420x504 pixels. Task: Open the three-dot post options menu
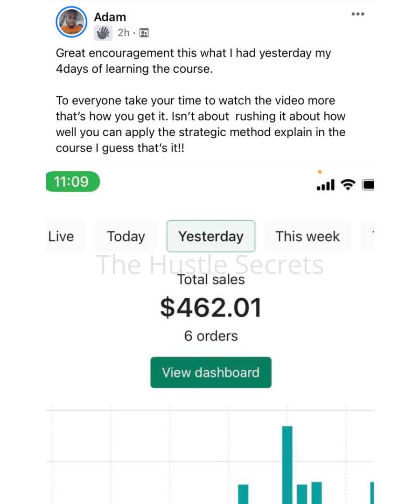click(357, 14)
